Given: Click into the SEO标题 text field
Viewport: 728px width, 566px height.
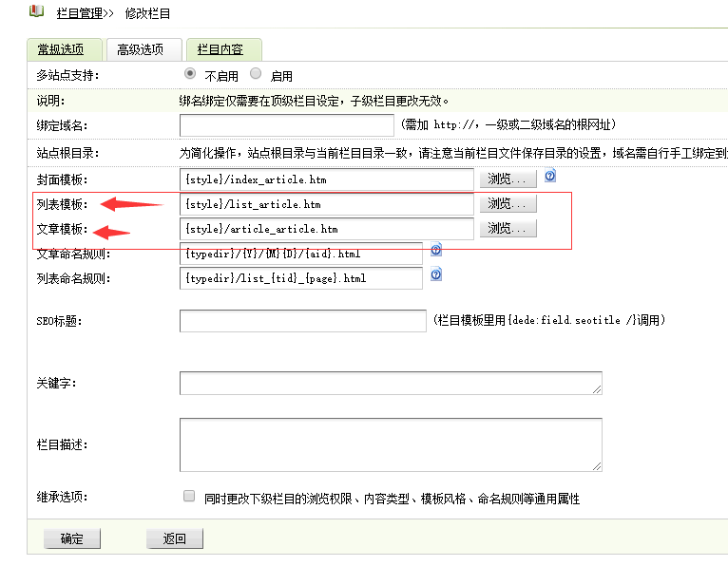Looking at the screenshot, I should tap(302, 321).
